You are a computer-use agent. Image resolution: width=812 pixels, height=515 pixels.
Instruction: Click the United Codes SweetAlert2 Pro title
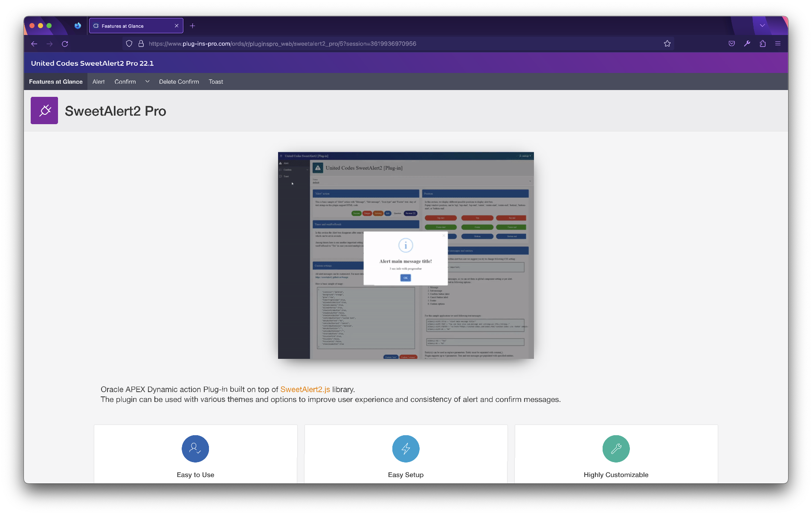tap(93, 63)
